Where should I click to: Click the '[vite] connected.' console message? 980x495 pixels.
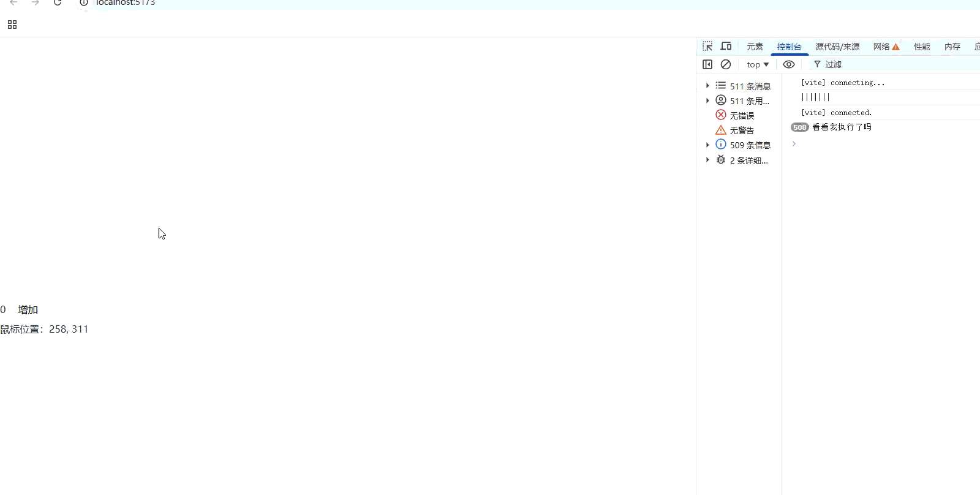(836, 113)
